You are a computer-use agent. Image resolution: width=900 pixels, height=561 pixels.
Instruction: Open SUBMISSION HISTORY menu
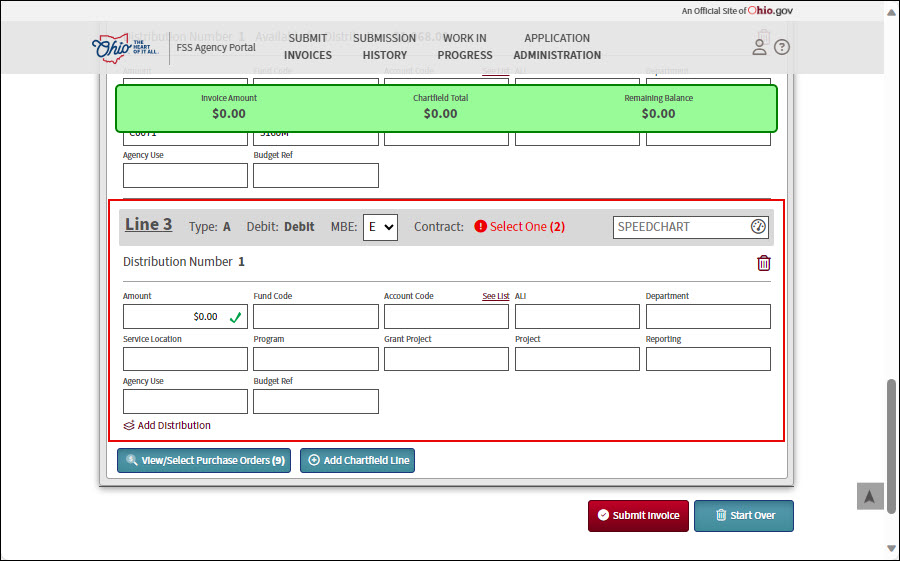tap(385, 47)
